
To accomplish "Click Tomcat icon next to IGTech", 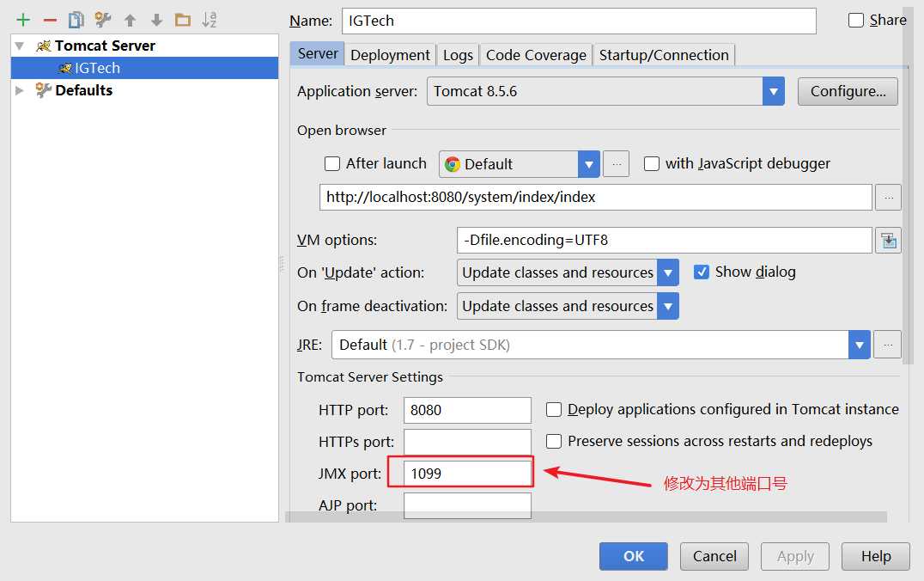I will (x=65, y=69).
